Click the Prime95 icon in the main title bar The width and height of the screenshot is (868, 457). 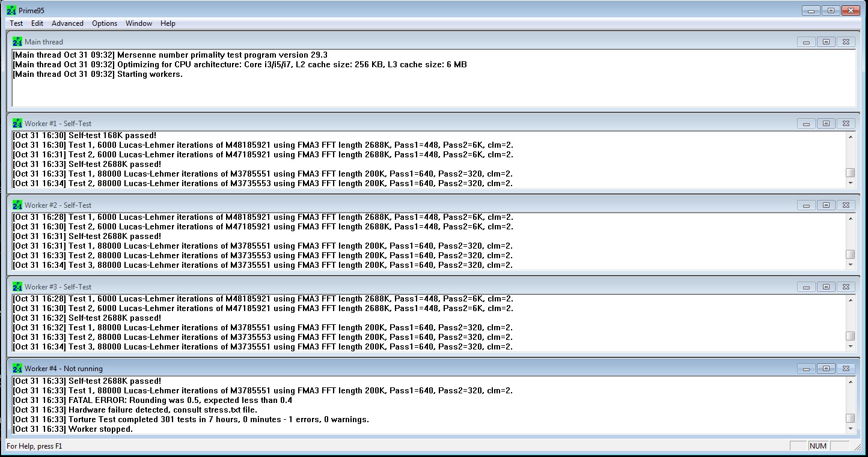coord(11,11)
